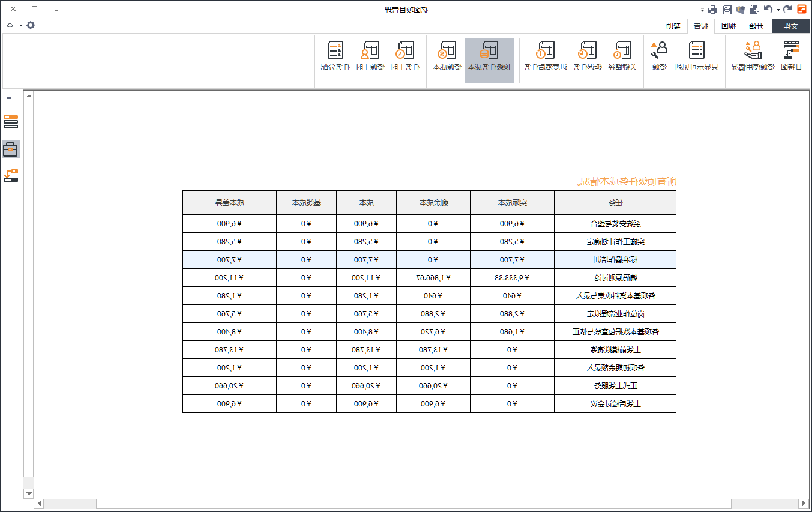Expand the customize quick access toolbar dropdown
The image size is (812, 512).
pyautogui.click(x=702, y=10)
